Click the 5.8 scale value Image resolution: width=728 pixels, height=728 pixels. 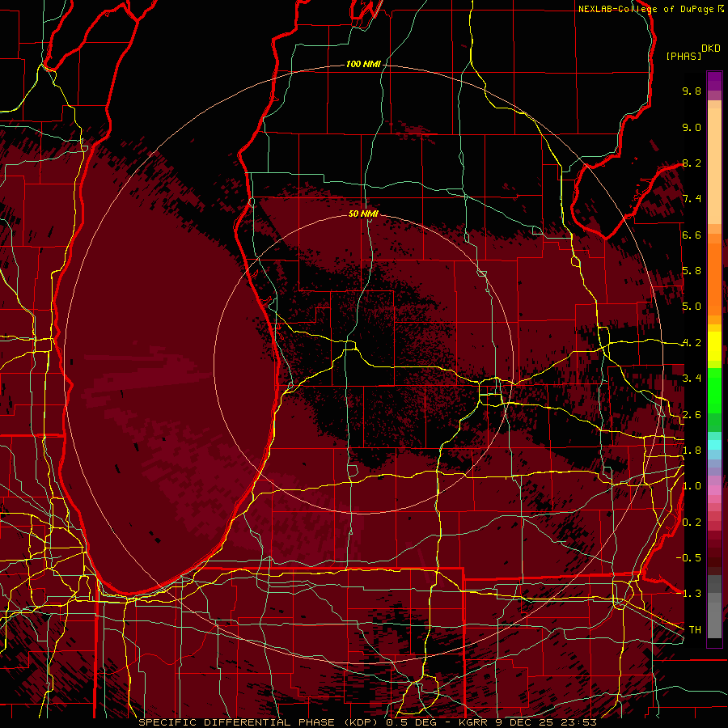coord(692,271)
